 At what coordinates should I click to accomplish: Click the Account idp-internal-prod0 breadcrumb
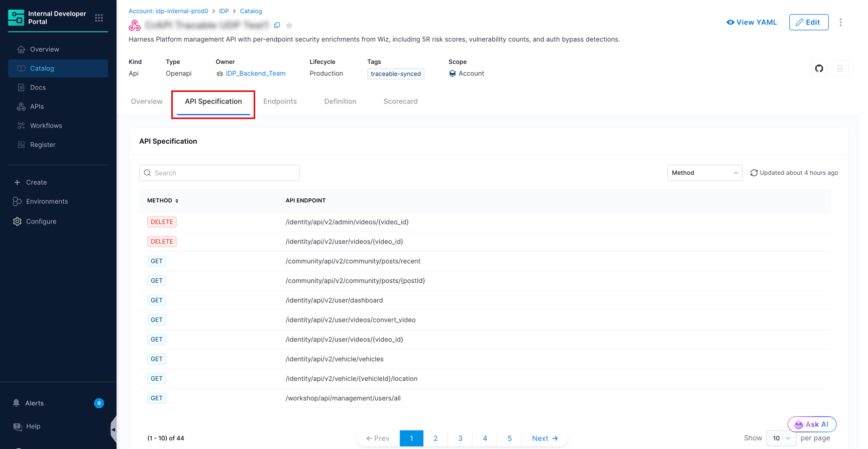coord(168,11)
